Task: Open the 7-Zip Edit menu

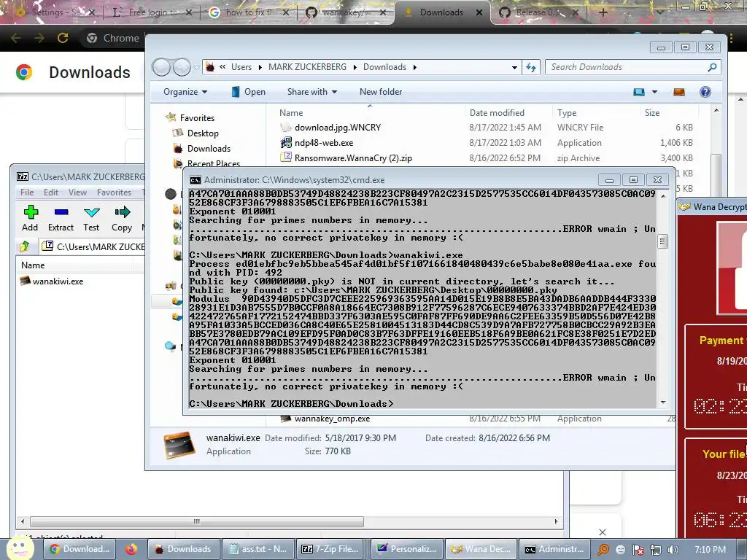Action: (51, 192)
